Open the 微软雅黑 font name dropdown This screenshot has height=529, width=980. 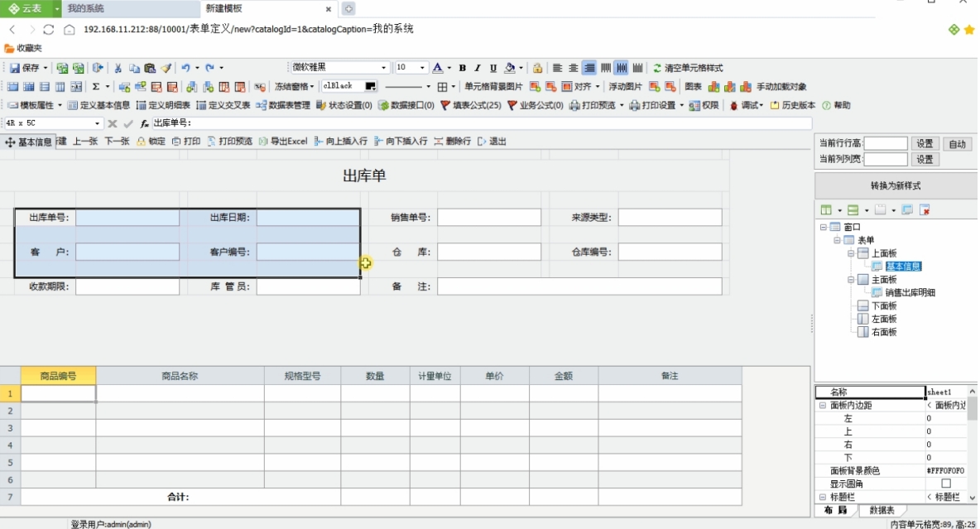point(384,68)
